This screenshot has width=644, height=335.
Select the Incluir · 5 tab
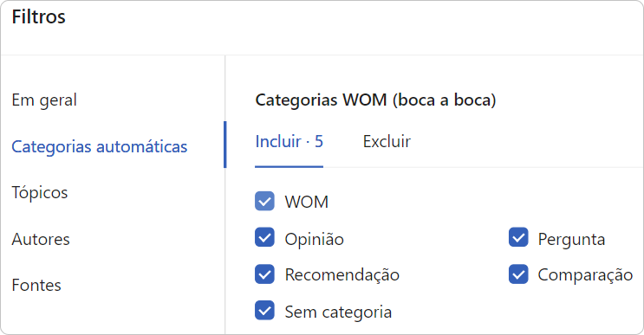[x=289, y=142]
